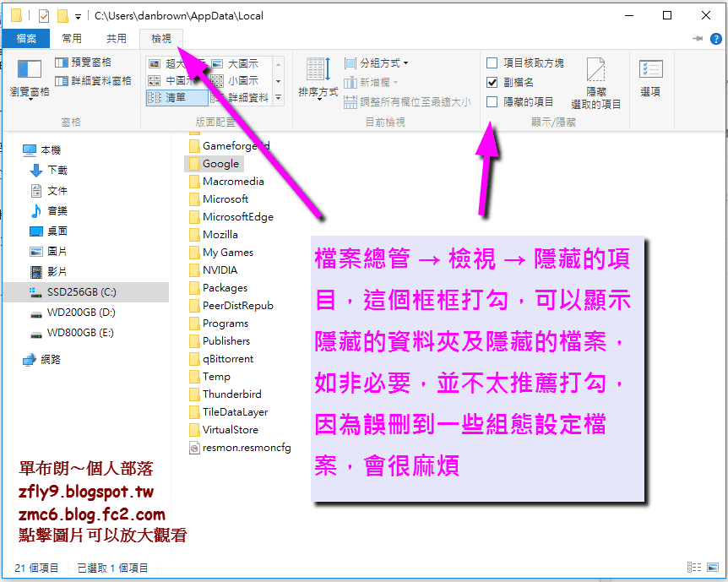Viewport: 728px width, 582px height.
Task: Select the My Games folder
Action: (221, 253)
